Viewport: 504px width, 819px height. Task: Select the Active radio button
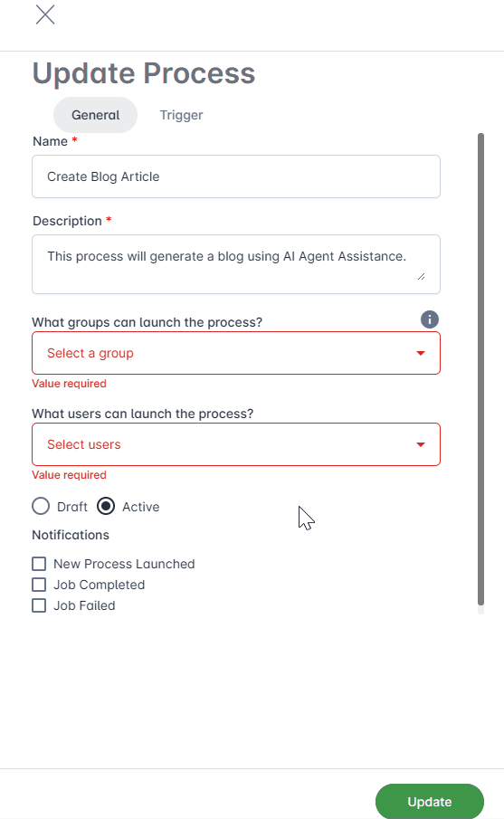(106, 506)
